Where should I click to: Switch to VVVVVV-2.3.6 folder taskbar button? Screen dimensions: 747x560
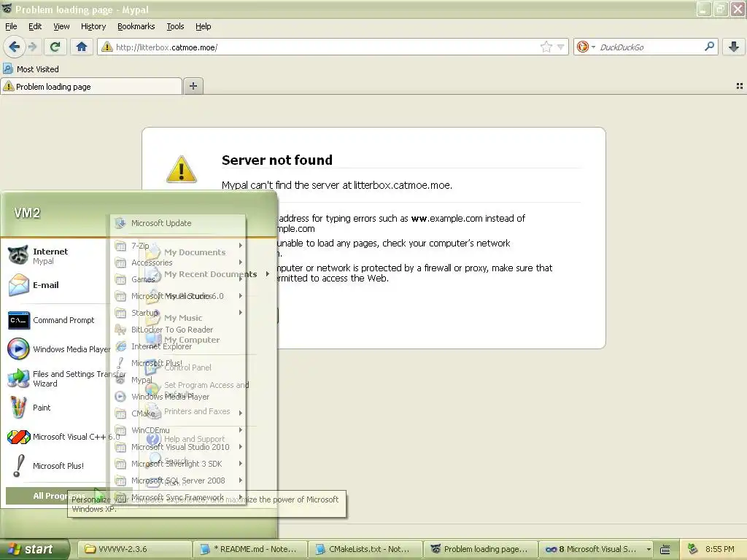click(x=134, y=549)
